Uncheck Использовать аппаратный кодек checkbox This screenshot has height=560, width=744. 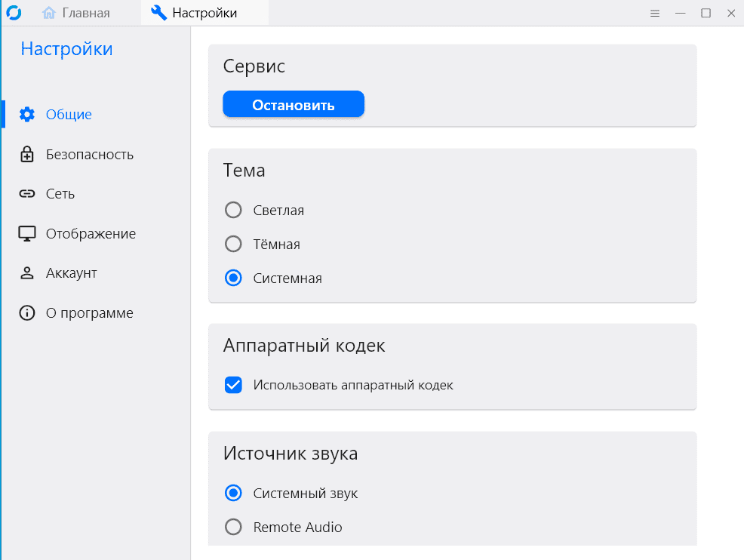(x=234, y=385)
